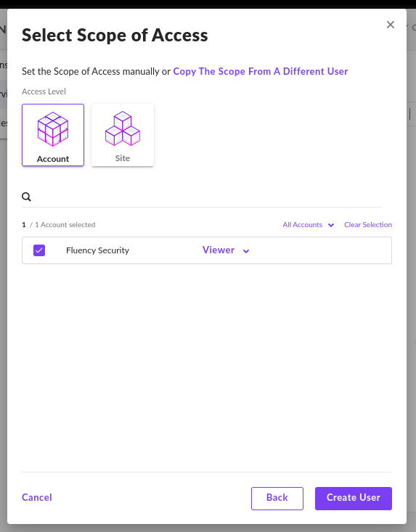
Task: Click Clear Selection link
Action: 368,224
